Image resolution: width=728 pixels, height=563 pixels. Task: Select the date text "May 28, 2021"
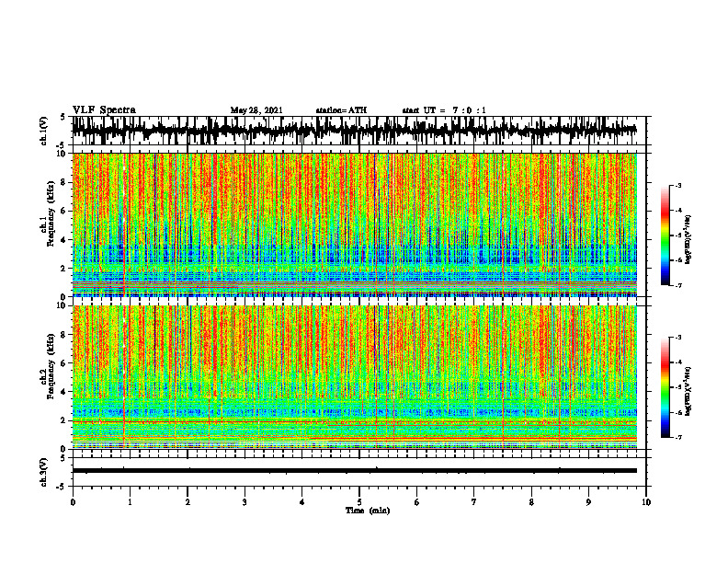tap(256, 110)
